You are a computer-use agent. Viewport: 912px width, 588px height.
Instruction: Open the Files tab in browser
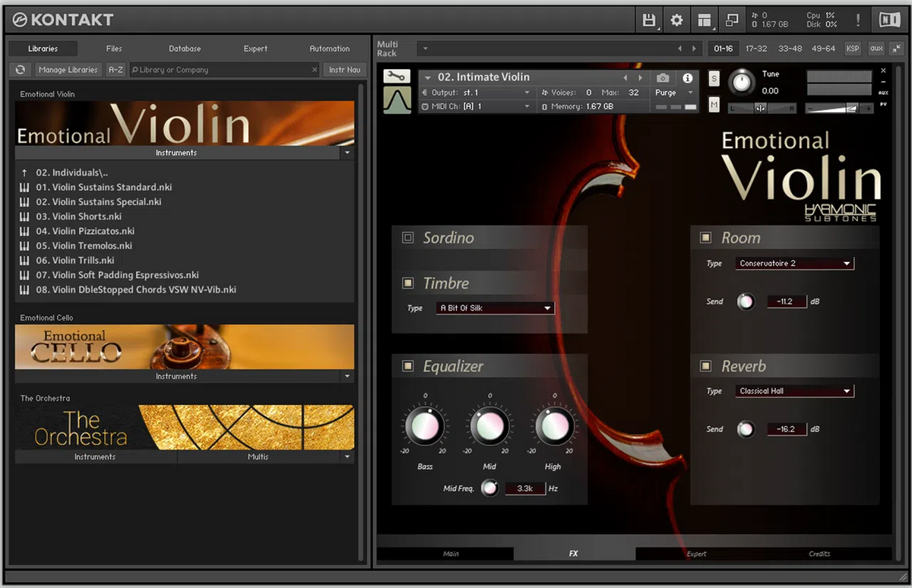coord(114,49)
